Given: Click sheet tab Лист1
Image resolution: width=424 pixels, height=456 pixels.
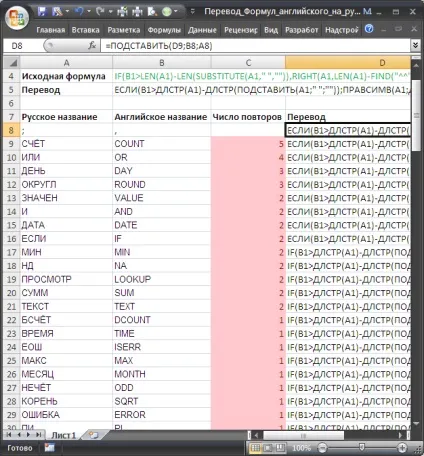Looking at the screenshot, I should [63, 435].
